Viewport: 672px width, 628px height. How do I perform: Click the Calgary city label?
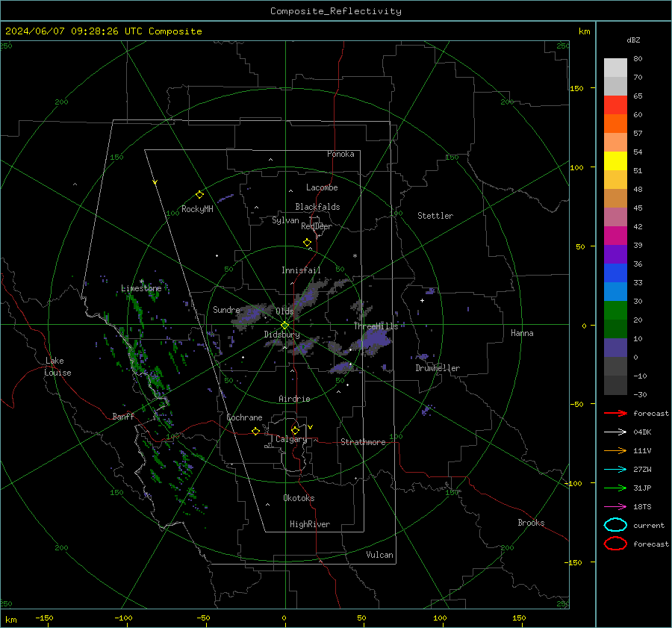click(x=291, y=439)
